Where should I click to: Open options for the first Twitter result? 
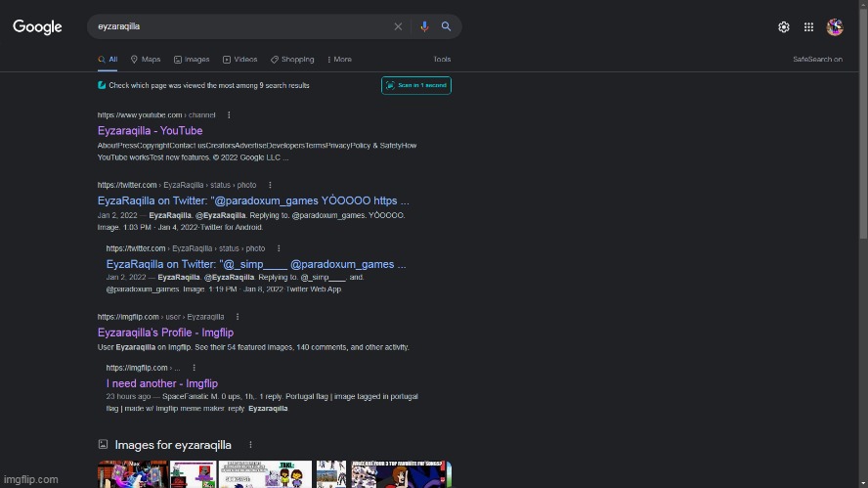270,185
